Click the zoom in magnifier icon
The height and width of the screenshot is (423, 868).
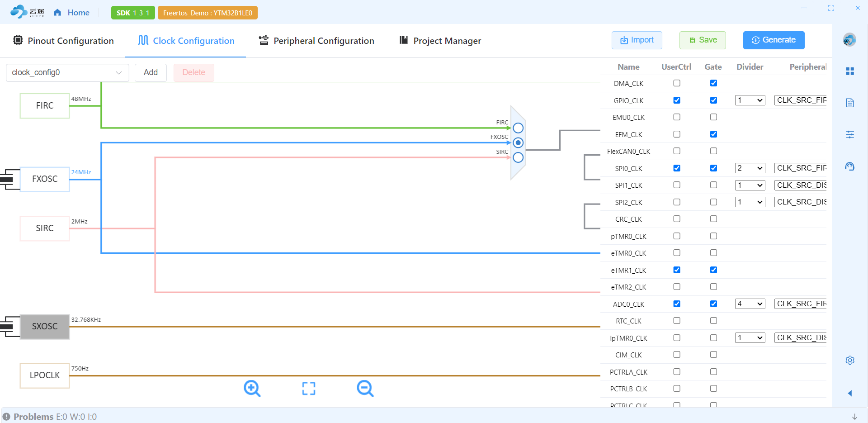pos(252,388)
